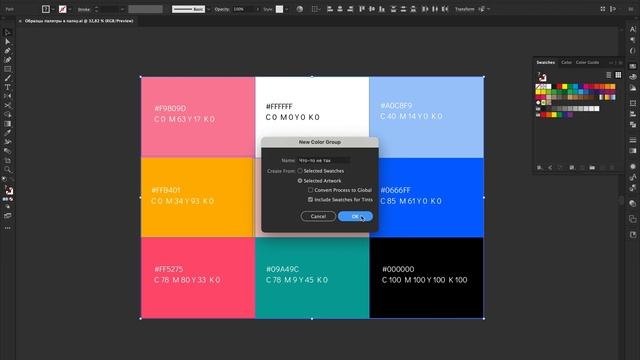Switch Swatches panel to list view

609,75
